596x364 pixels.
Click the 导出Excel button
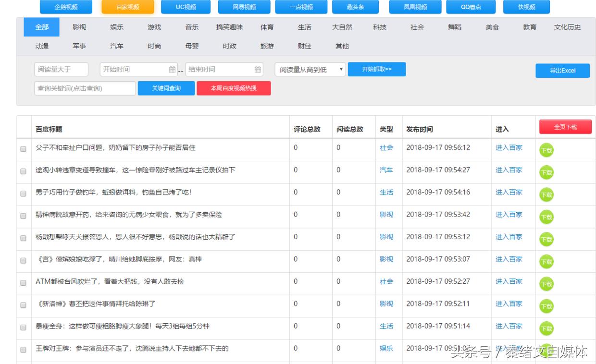pos(562,71)
